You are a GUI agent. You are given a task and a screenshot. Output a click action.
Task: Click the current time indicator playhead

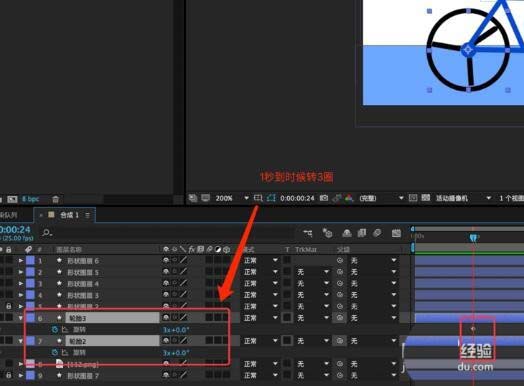(x=473, y=238)
